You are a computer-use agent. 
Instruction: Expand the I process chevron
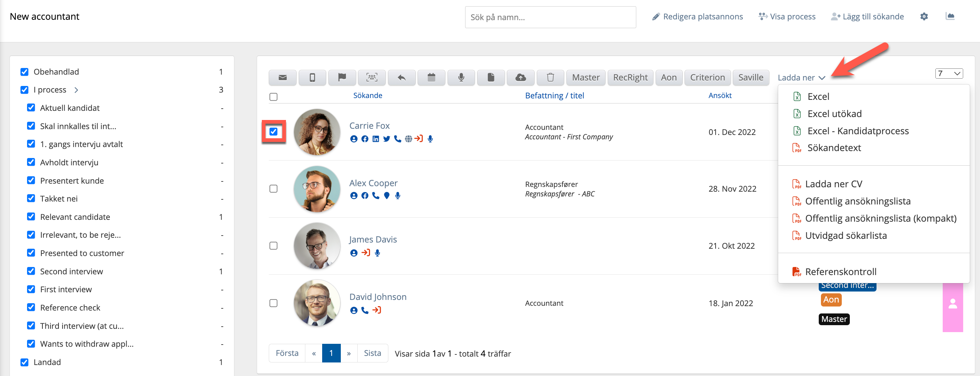(x=76, y=90)
